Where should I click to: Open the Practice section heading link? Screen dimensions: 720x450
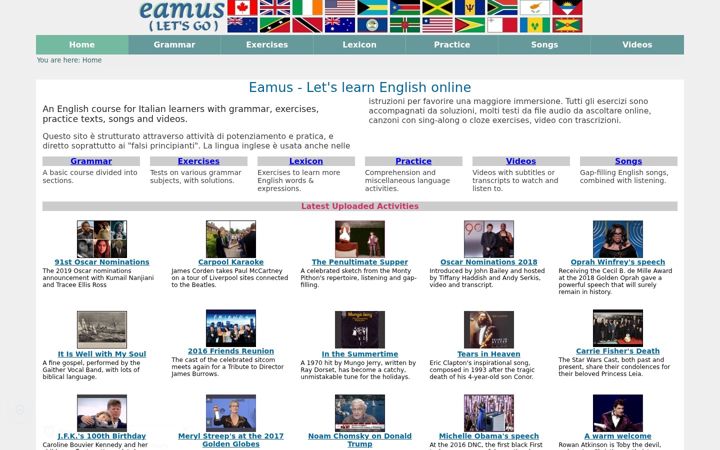tap(413, 161)
